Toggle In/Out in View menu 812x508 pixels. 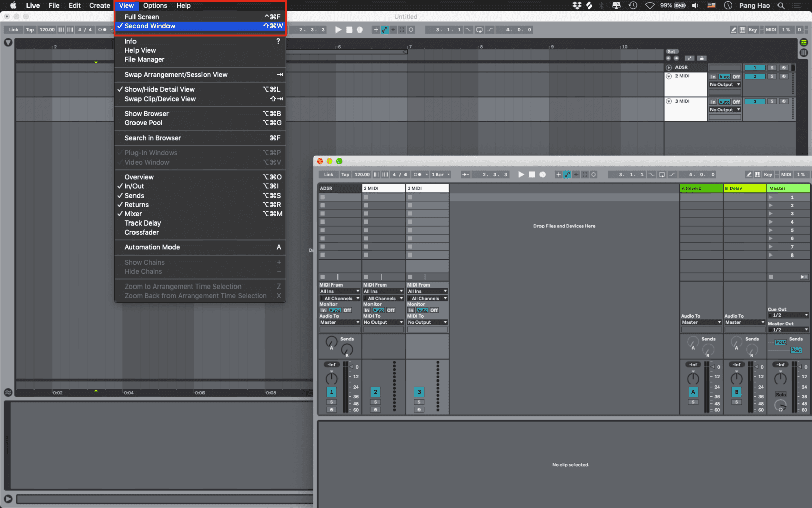200,186
